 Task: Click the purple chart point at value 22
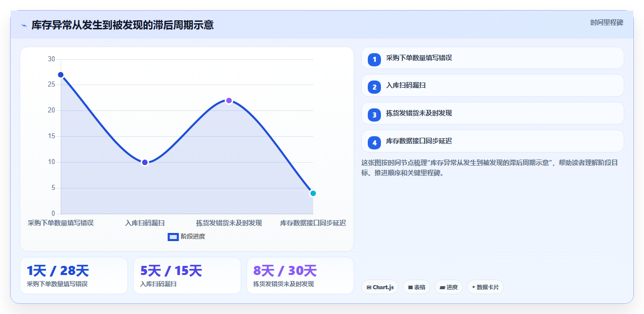[229, 100]
